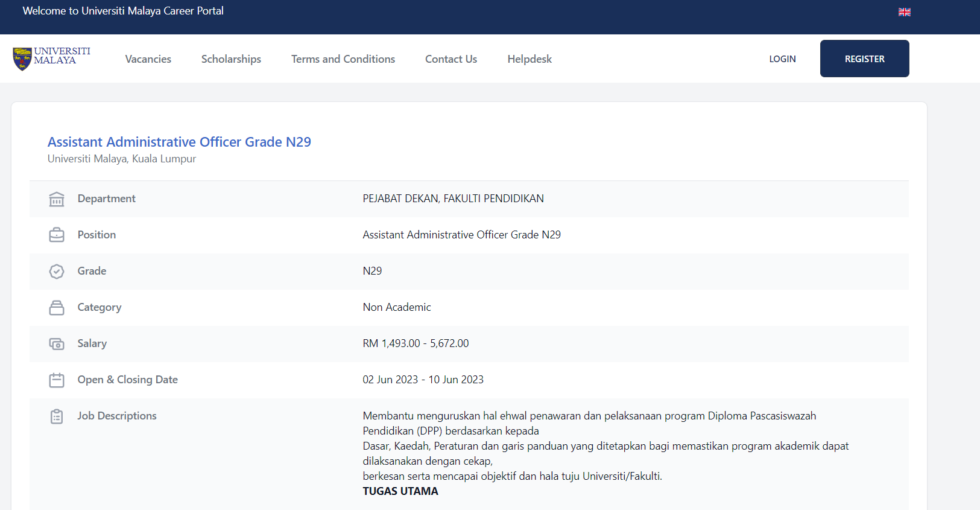Select 'PEJABAT DEKAN, FAKULTI PENDIDIKAN' value
980x510 pixels.
[x=453, y=199]
